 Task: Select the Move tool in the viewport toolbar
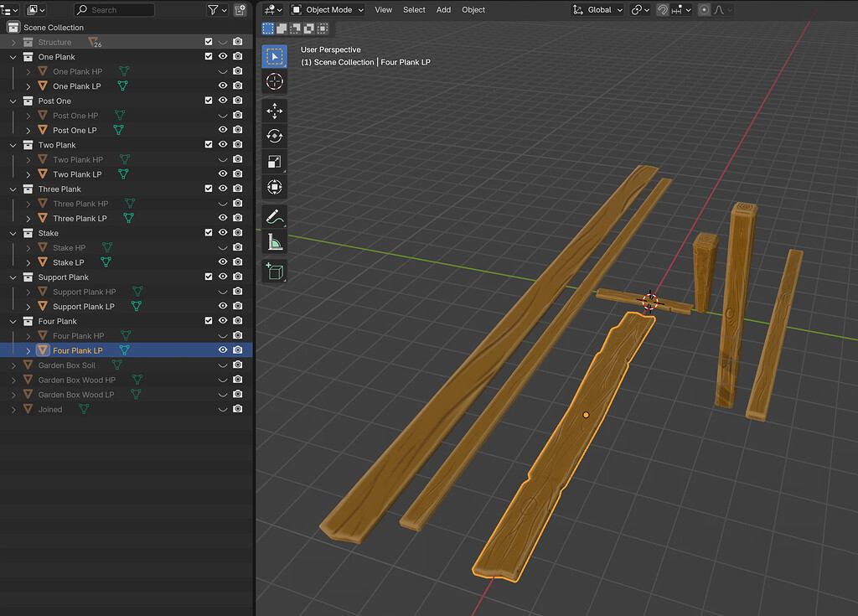(x=274, y=111)
